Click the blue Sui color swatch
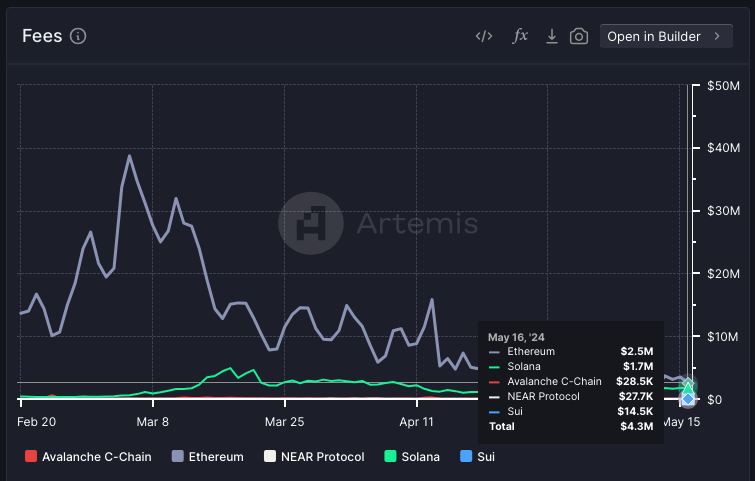The image size is (755, 481). [466, 456]
